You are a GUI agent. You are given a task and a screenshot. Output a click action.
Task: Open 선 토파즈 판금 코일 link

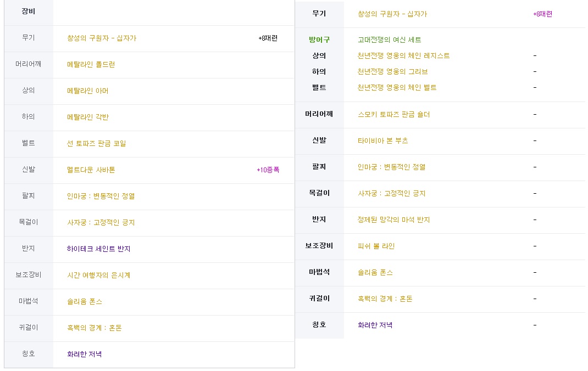[x=96, y=143]
